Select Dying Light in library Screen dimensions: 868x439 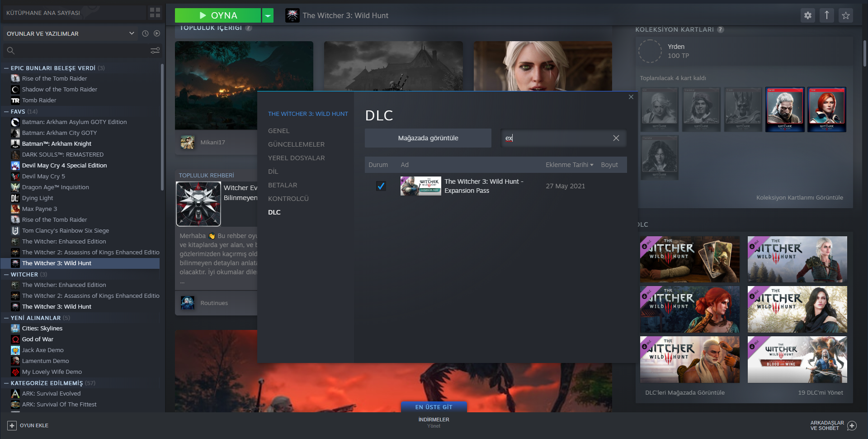[x=38, y=198]
